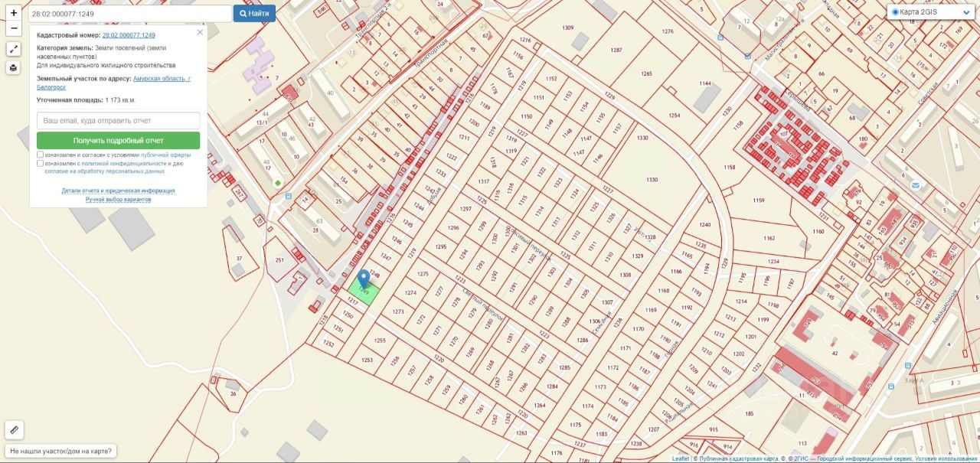Click parcel 1276 on the map

(668, 31)
